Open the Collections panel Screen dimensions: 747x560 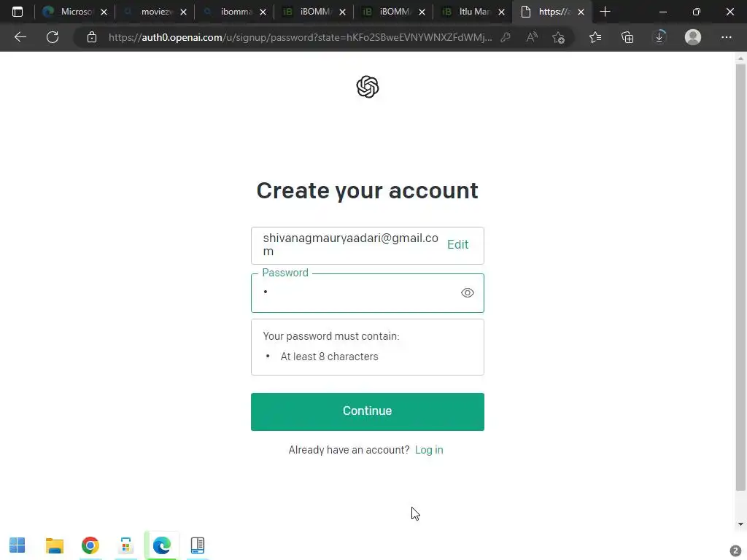click(x=627, y=37)
